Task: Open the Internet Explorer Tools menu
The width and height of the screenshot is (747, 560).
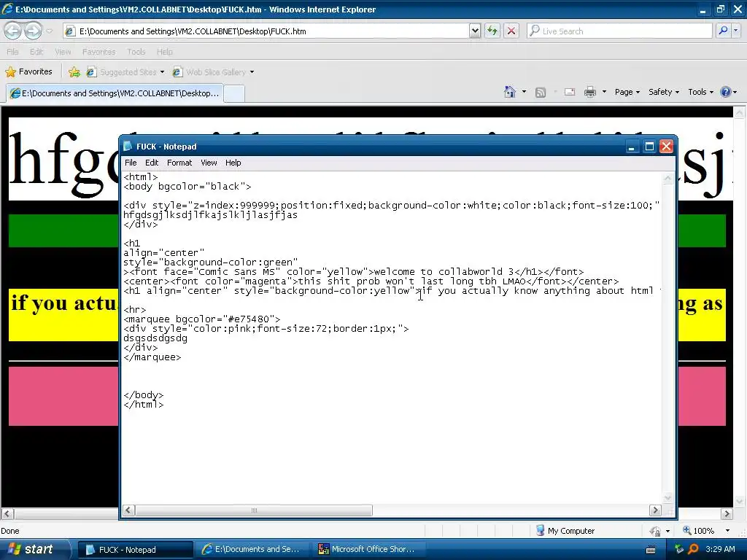Action: click(x=136, y=52)
